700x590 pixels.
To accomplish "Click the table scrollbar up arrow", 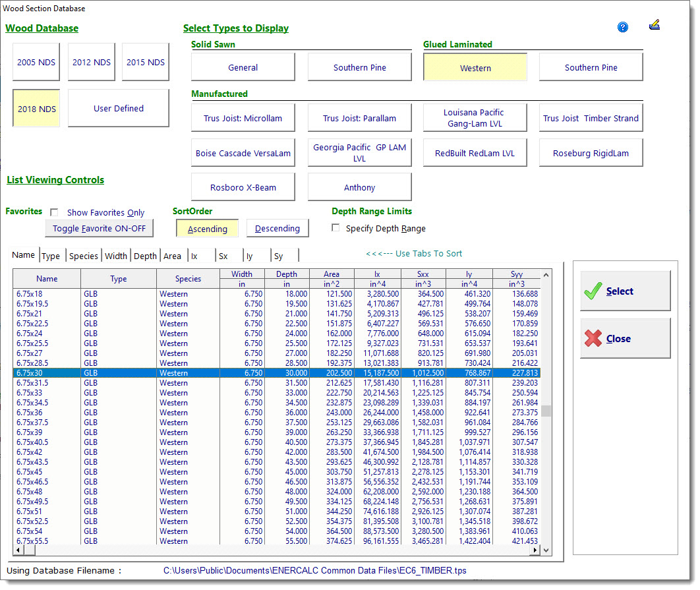I will coord(546,274).
